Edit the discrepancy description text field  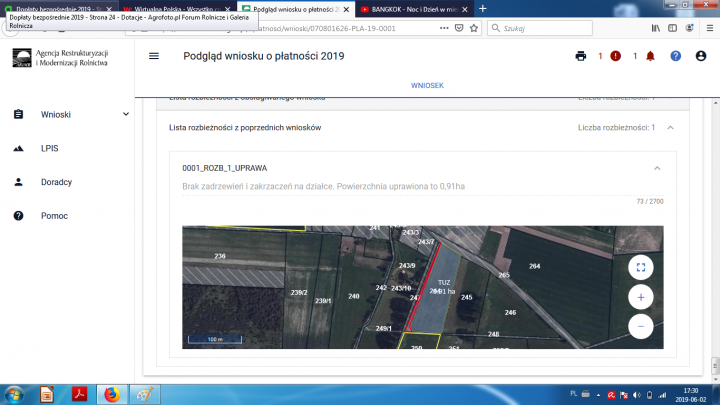422,186
